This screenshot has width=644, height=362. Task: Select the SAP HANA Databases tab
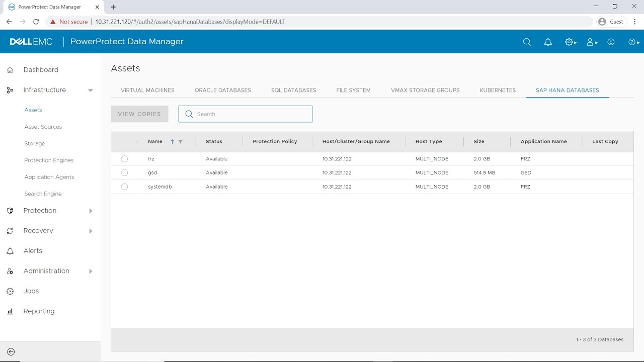coord(568,90)
